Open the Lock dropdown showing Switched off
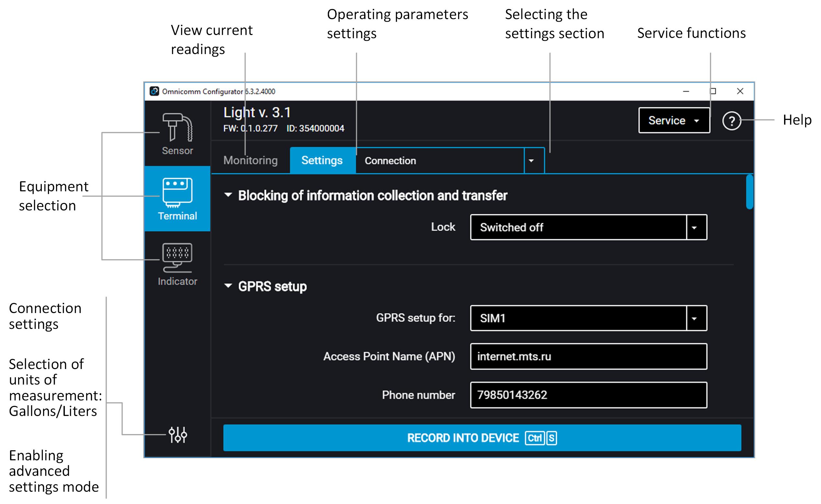 tap(588, 227)
